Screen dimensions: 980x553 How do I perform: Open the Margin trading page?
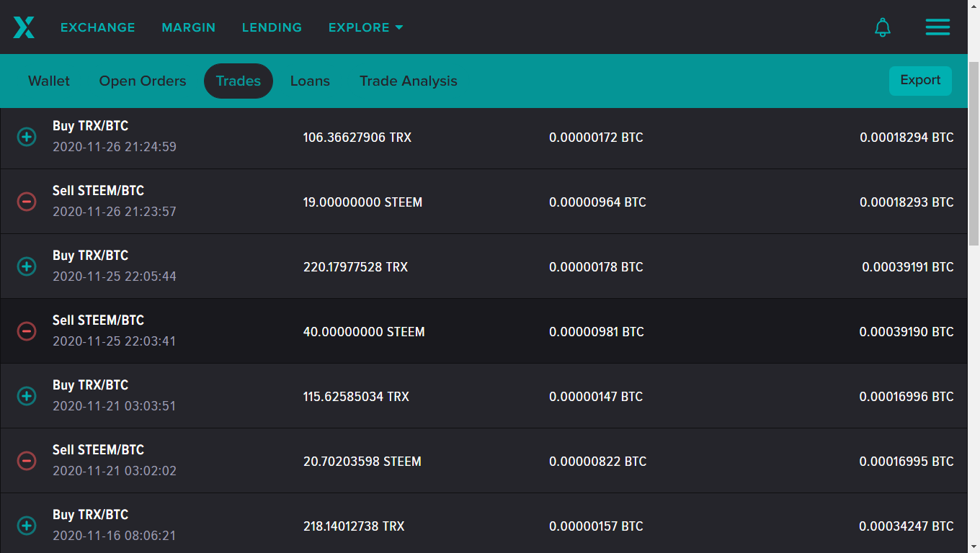(189, 27)
